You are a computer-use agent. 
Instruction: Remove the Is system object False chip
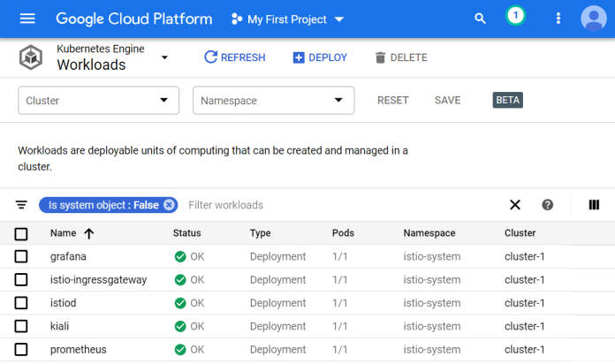pyautogui.click(x=169, y=205)
